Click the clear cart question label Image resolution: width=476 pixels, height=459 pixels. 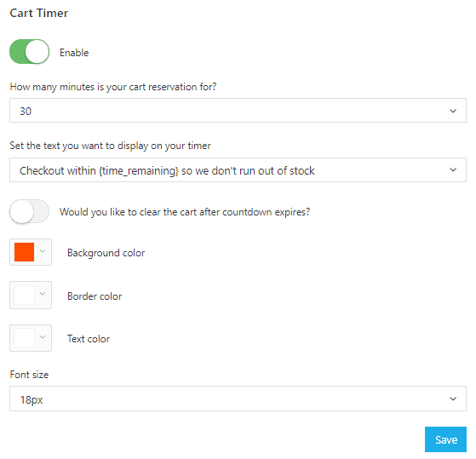pyautogui.click(x=185, y=212)
